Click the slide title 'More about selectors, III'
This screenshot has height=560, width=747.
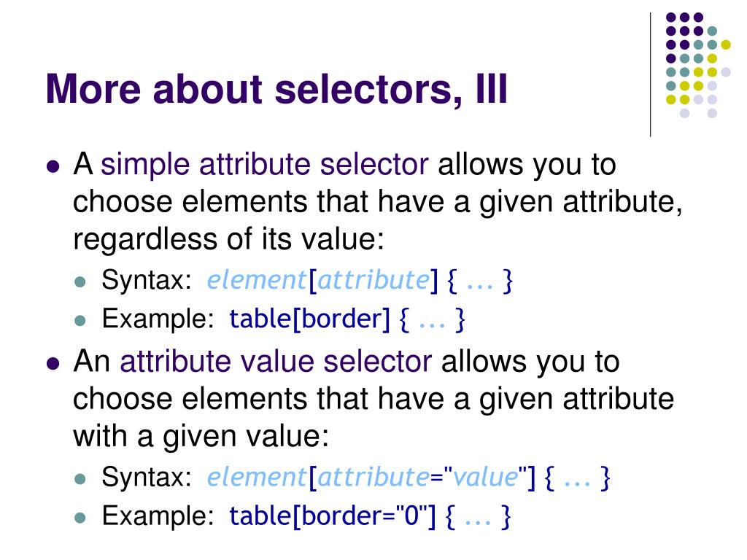click(x=276, y=89)
